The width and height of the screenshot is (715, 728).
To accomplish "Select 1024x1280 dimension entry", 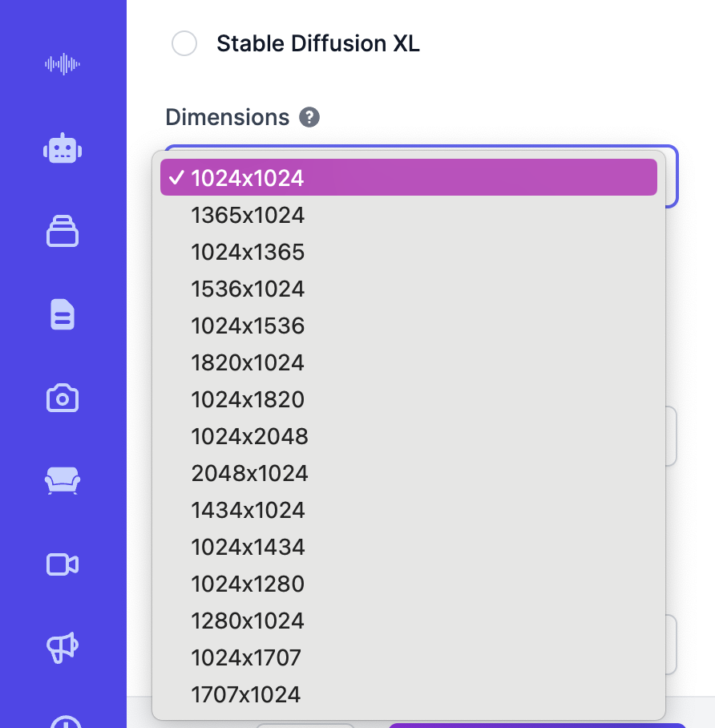I will click(x=248, y=584).
